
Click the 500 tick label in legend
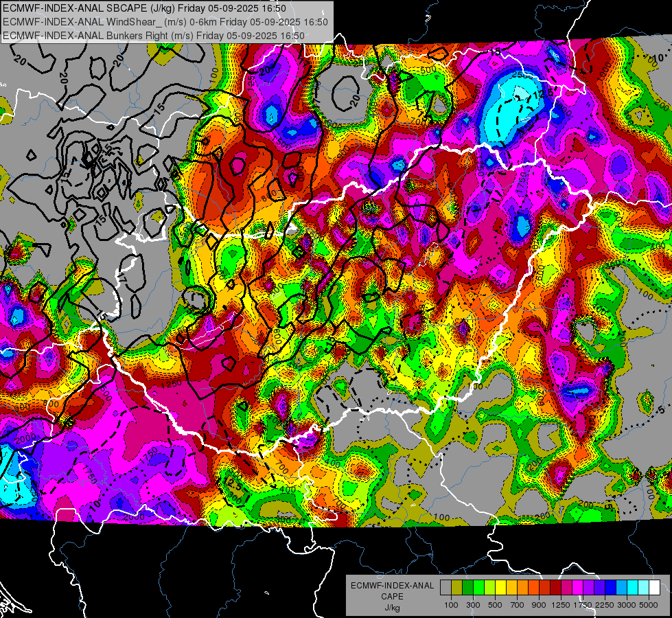pos(495,605)
